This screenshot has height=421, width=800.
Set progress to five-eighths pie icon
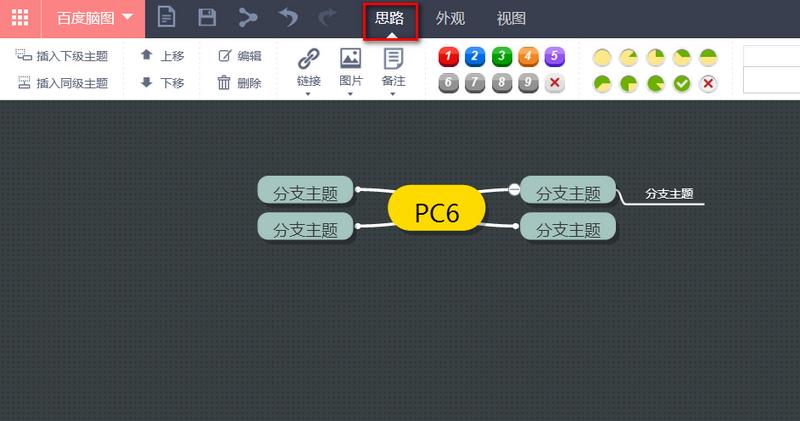(602, 83)
